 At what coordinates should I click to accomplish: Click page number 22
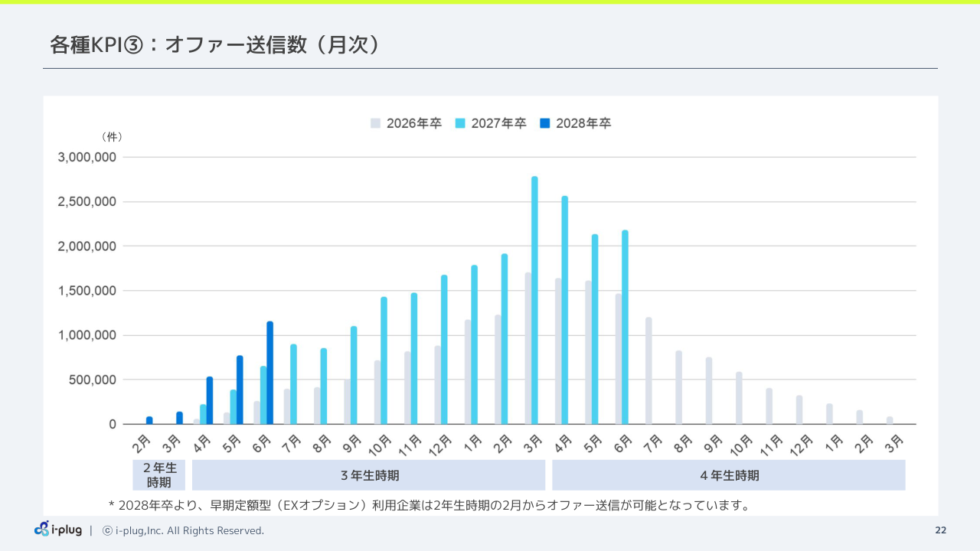pyautogui.click(x=940, y=530)
